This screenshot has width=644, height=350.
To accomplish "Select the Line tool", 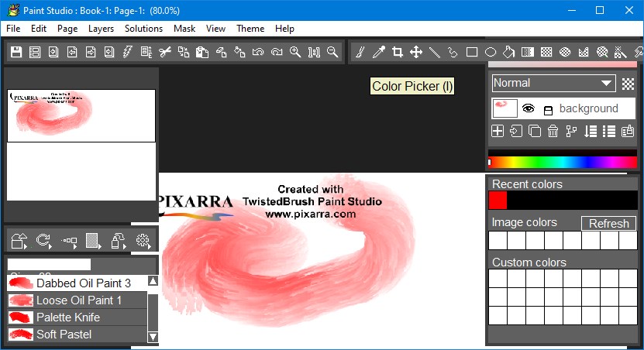I will tap(435, 52).
